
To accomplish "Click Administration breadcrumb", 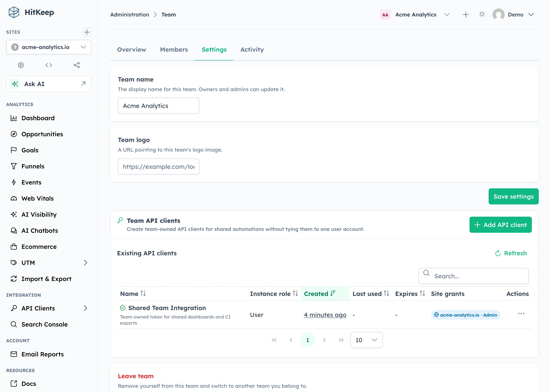I will [130, 15].
